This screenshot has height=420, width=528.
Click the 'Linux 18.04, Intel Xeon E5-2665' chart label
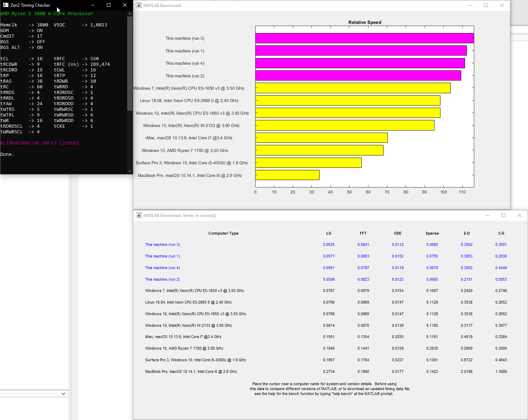click(189, 100)
